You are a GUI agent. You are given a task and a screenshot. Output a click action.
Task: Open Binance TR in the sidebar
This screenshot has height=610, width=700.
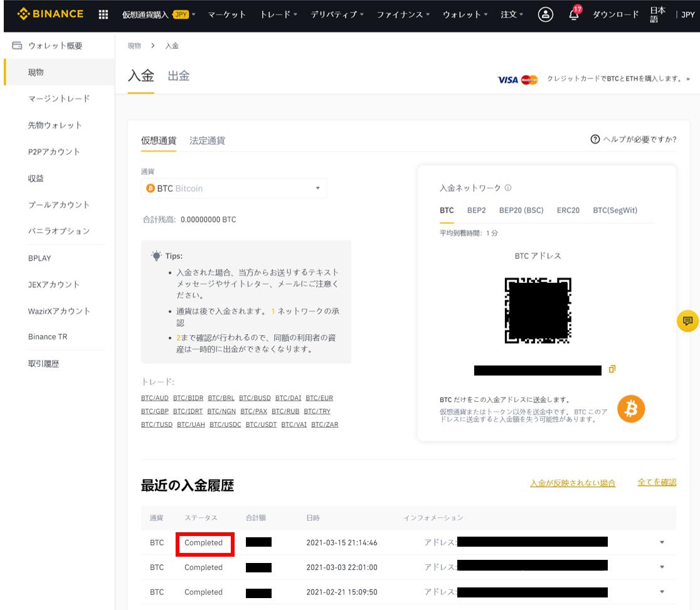pyautogui.click(x=47, y=337)
